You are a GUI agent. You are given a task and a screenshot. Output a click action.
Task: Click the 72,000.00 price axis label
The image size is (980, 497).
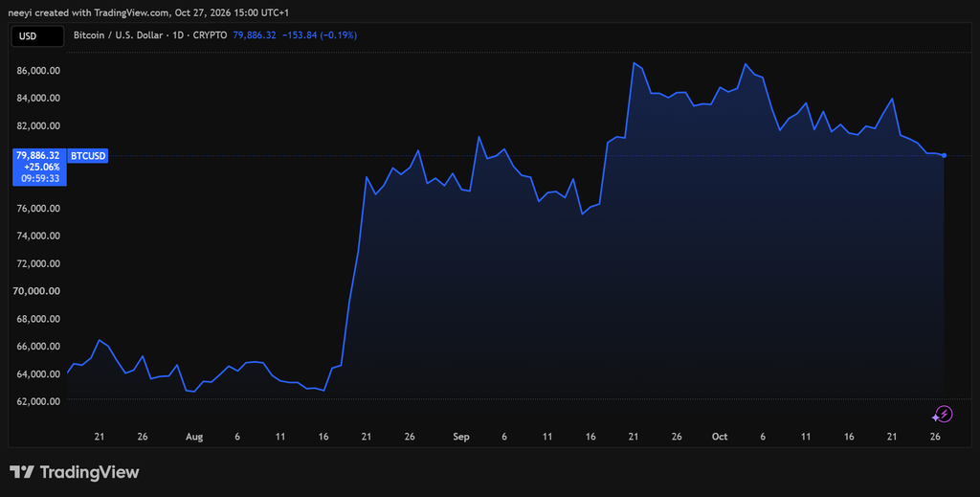38,263
